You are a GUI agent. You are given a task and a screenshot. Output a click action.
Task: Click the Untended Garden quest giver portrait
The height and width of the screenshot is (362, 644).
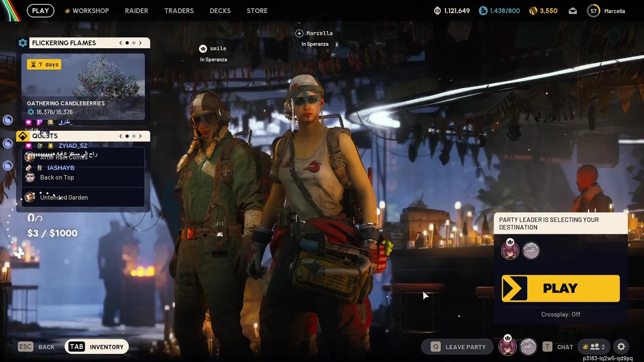pos(30,198)
